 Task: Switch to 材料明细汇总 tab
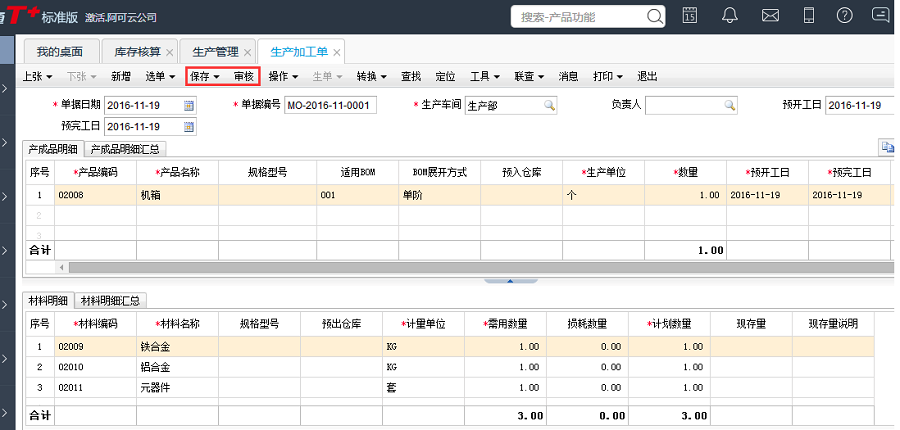112,300
